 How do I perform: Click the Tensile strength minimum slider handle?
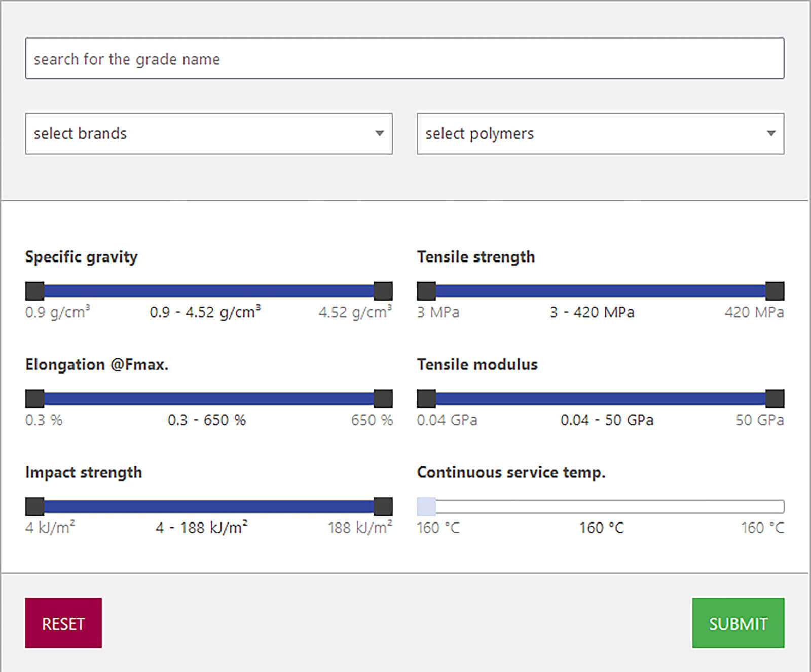(426, 291)
